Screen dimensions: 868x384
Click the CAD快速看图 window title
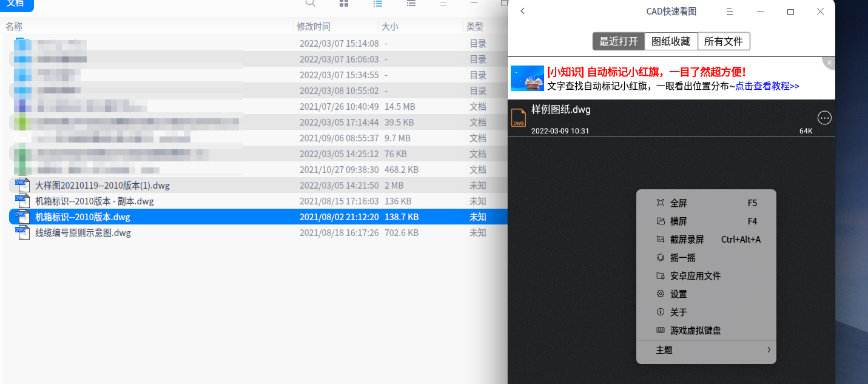click(x=671, y=12)
